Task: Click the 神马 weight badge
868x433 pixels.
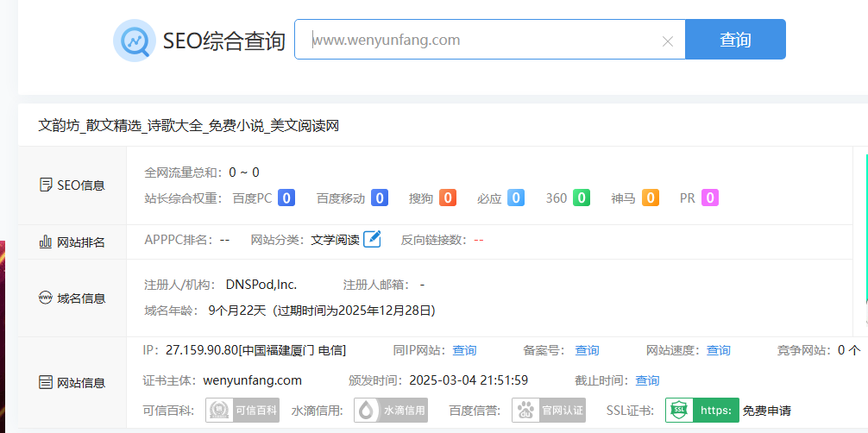Action: [650, 198]
